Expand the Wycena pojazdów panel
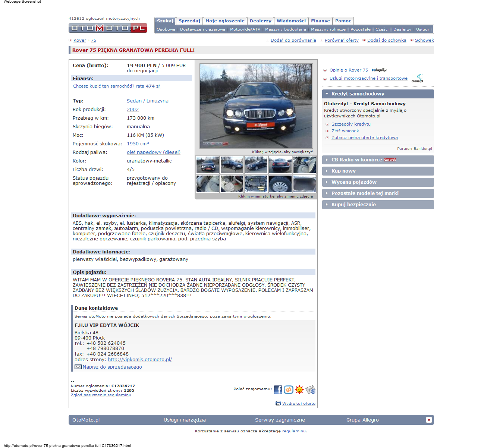The image size is (503, 448). tap(378, 182)
